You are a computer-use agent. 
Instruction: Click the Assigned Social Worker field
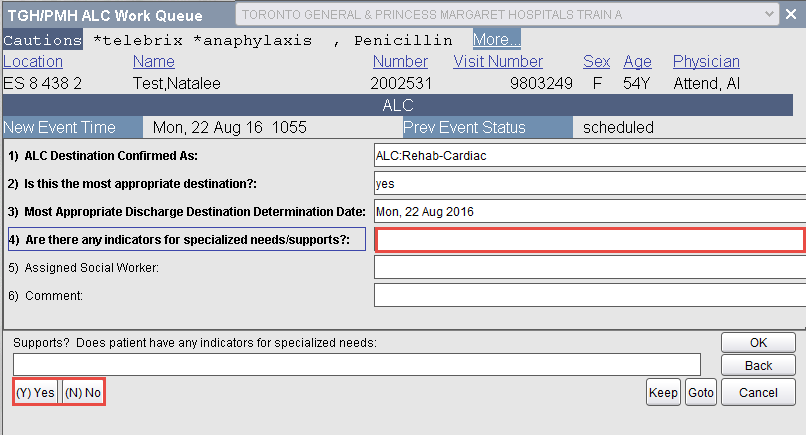(589, 267)
